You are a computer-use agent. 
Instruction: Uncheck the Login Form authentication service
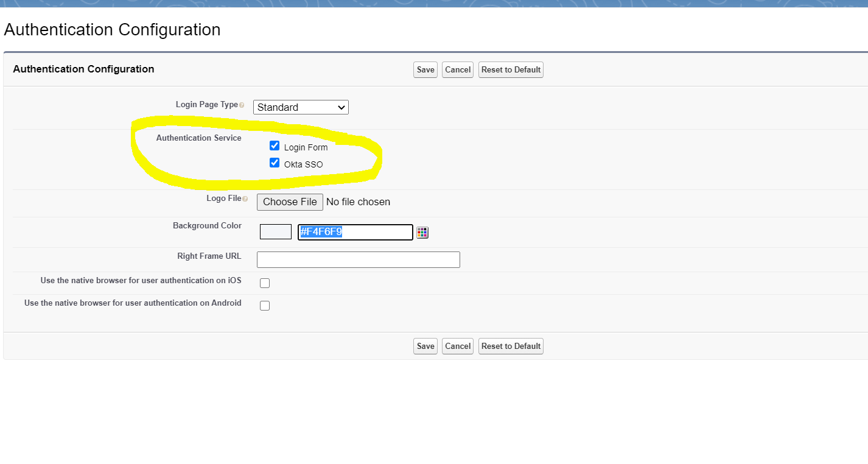coord(275,146)
